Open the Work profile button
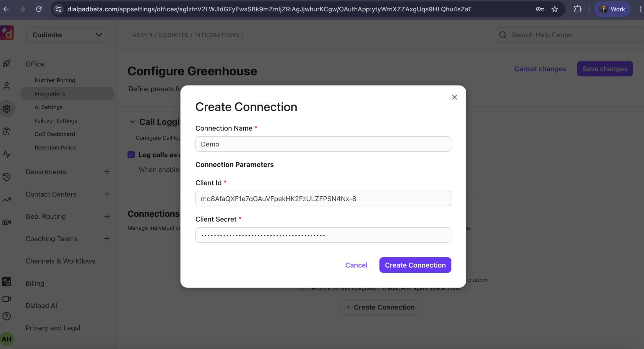Screen dimensions: 644x349 (x=612, y=9)
